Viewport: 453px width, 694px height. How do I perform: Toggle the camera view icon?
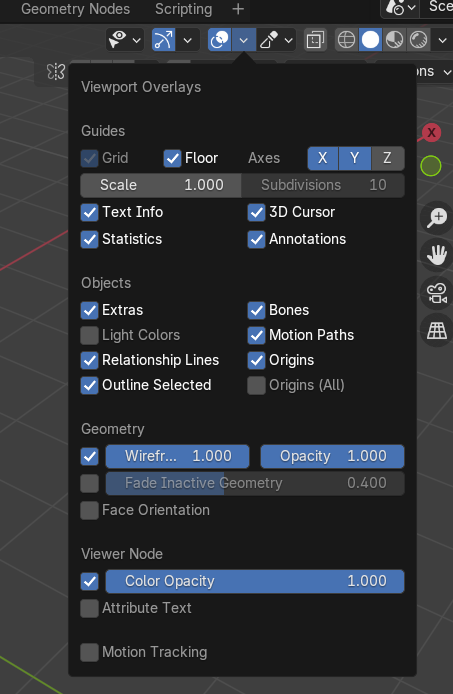pos(437,293)
